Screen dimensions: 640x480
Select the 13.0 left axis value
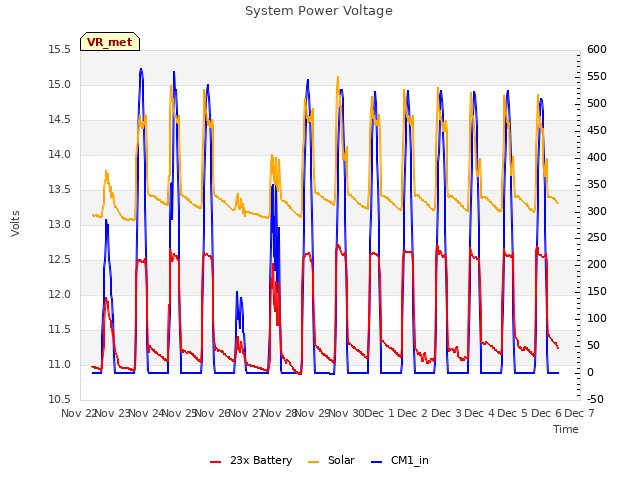[x=60, y=224]
